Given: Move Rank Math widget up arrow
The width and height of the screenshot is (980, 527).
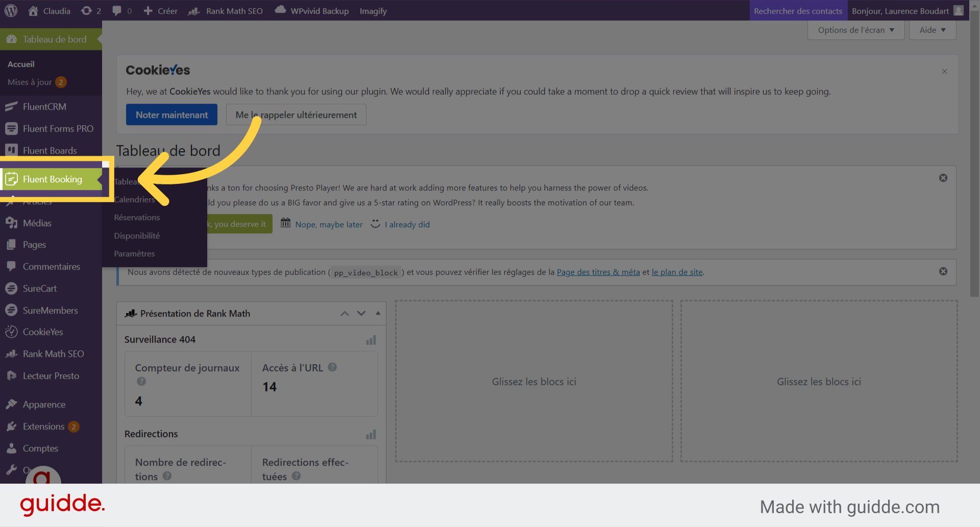Looking at the screenshot, I should click(345, 314).
